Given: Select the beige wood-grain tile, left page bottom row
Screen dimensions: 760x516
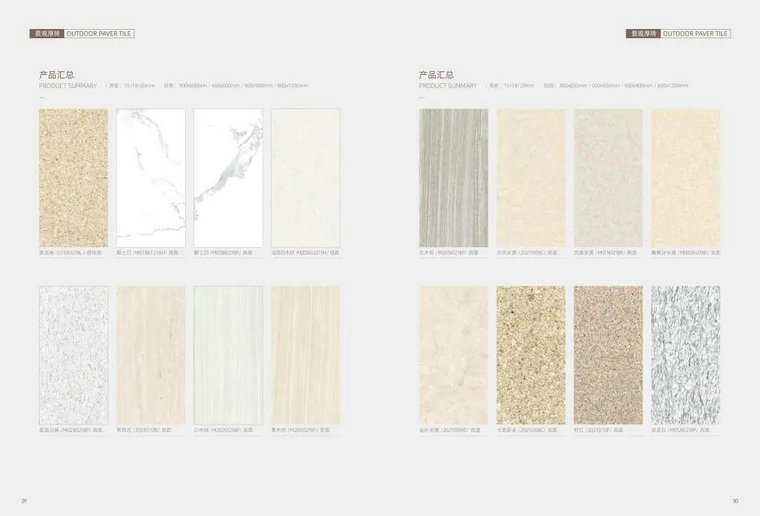Looking at the screenshot, I should coord(151,355).
